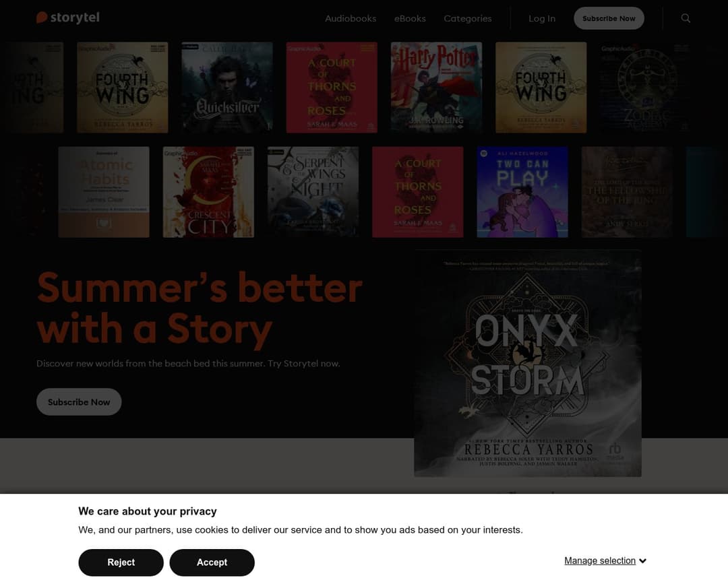728x582 pixels.
Task: Open Serpent and Wings of Night cover
Action: pyautogui.click(x=313, y=192)
